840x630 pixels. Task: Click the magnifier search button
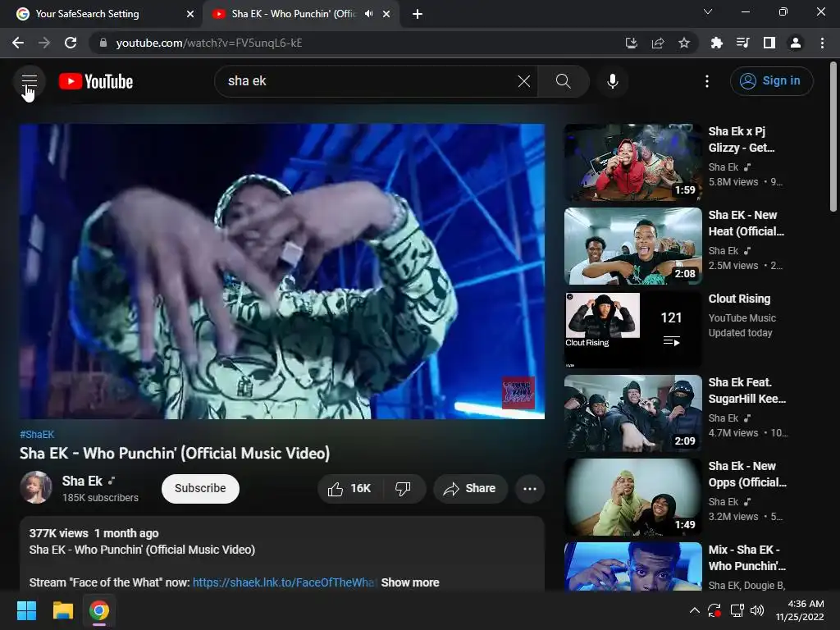click(x=563, y=81)
